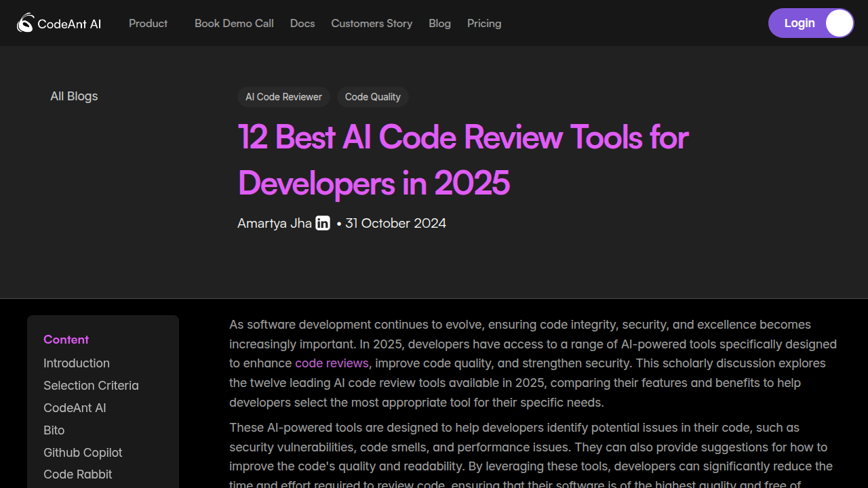This screenshot has width=868, height=488.
Task: Click the article title heading
Action: pos(463,160)
